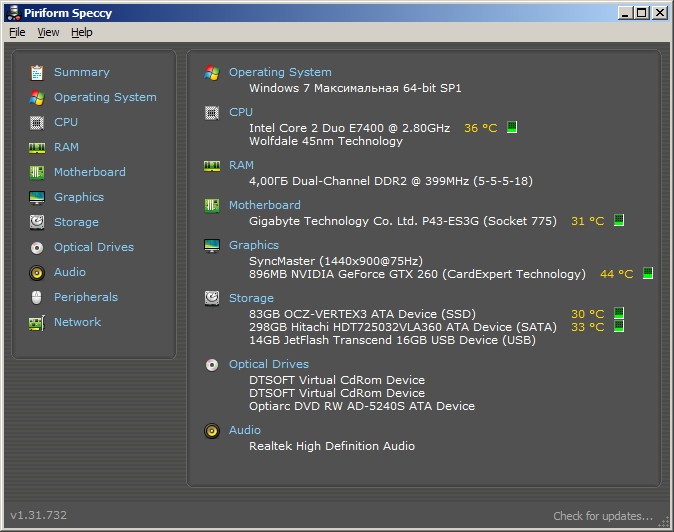
Task: Click text 14GB JetFlash Transcend 16GB USB Device
Action: 373,340
